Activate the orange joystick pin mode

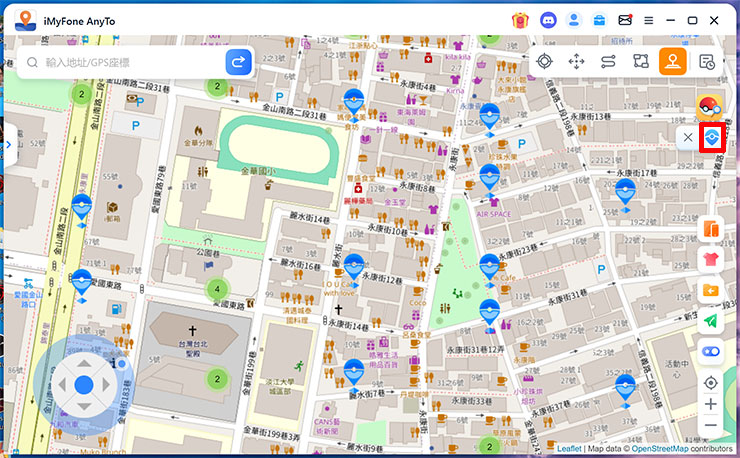673,62
